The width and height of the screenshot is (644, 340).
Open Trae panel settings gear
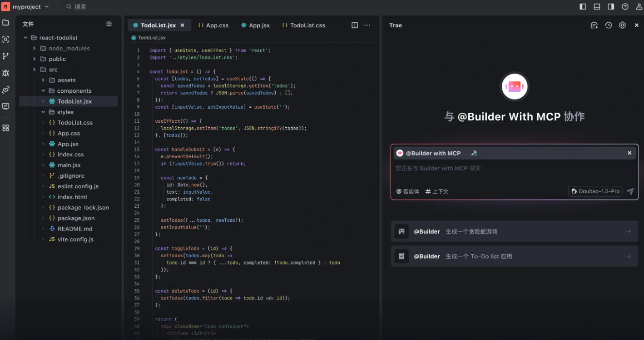coord(623,25)
